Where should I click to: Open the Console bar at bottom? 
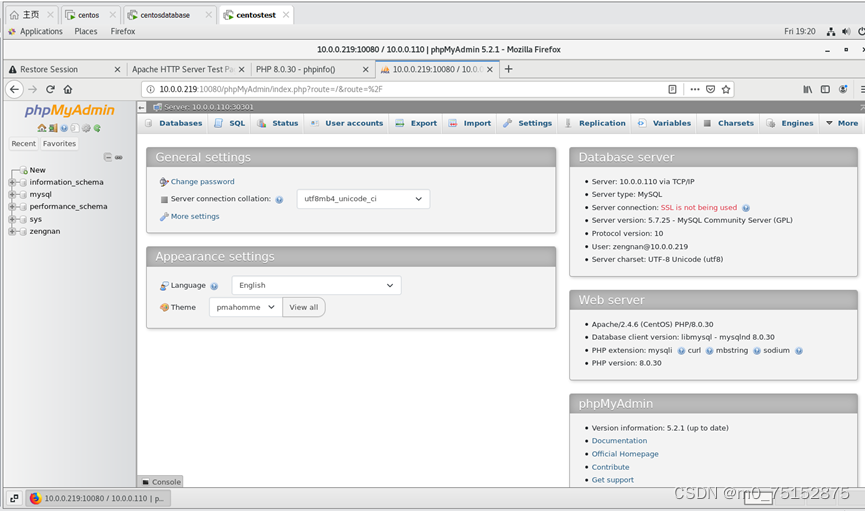(x=161, y=482)
